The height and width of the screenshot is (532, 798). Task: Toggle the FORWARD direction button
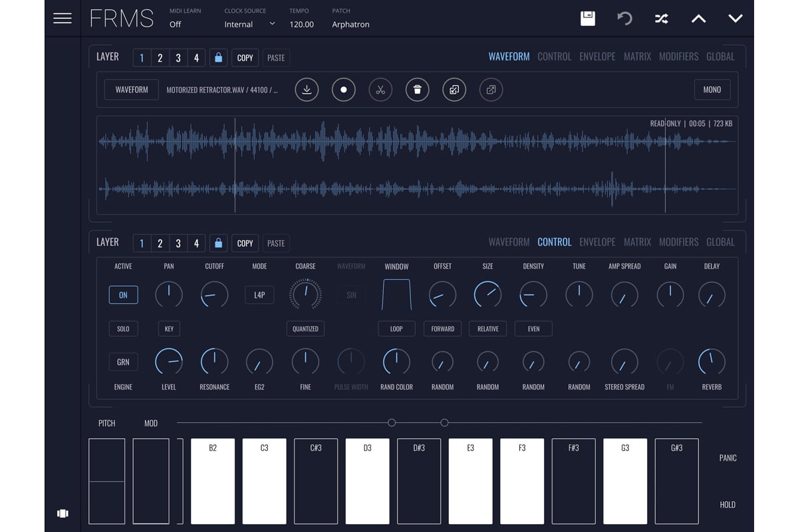[442, 329]
